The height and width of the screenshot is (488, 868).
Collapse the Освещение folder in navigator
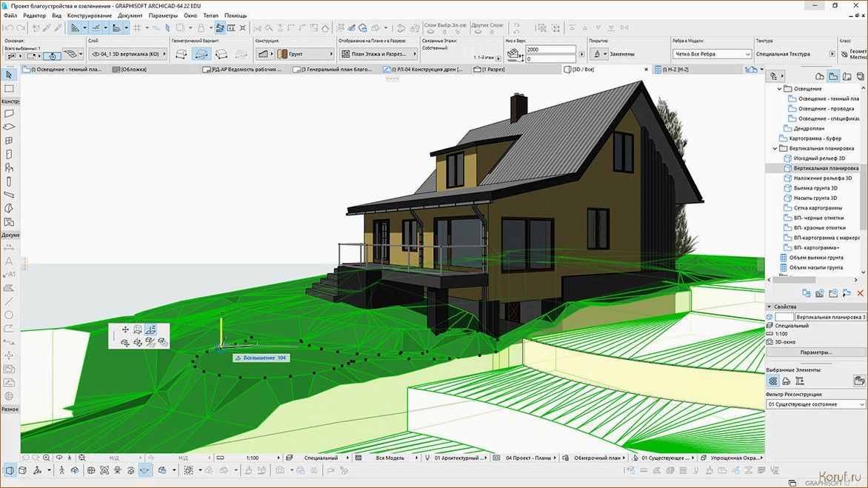(780, 89)
